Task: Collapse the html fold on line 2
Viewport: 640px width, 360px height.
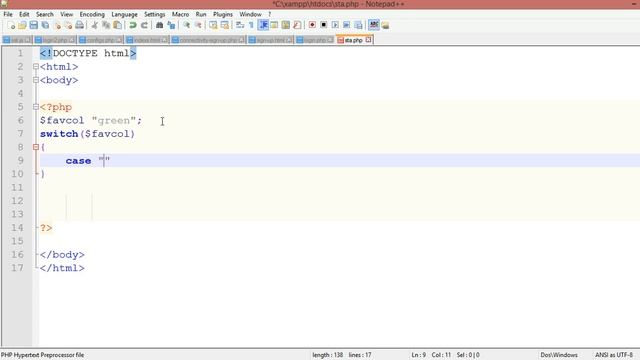Action: click(x=36, y=67)
